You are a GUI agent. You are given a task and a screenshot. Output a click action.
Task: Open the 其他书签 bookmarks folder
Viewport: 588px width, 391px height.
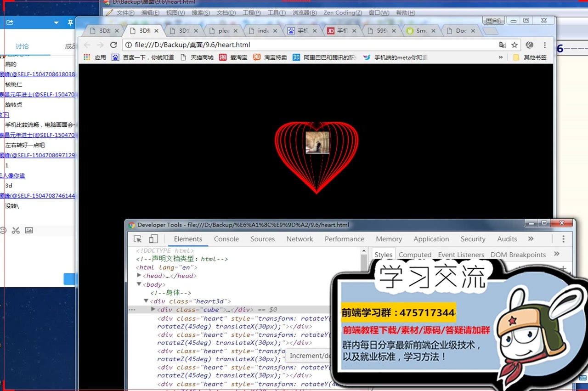[530, 57]
